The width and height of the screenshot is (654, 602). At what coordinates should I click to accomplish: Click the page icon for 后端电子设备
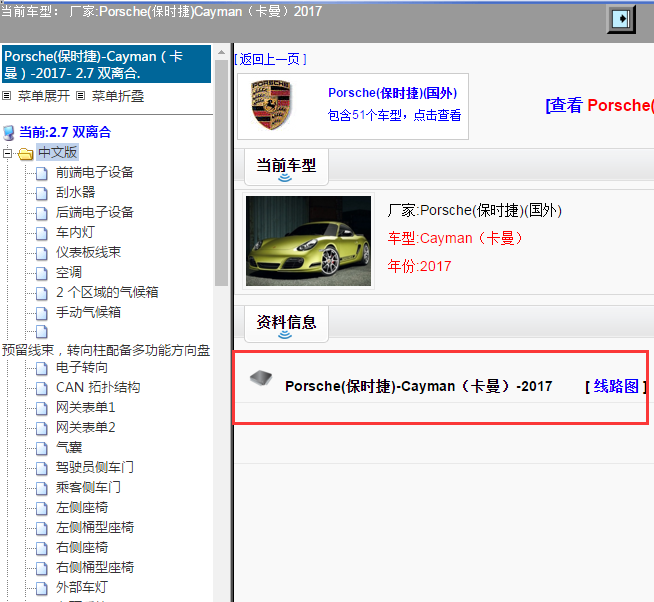(x=41, y=213)
